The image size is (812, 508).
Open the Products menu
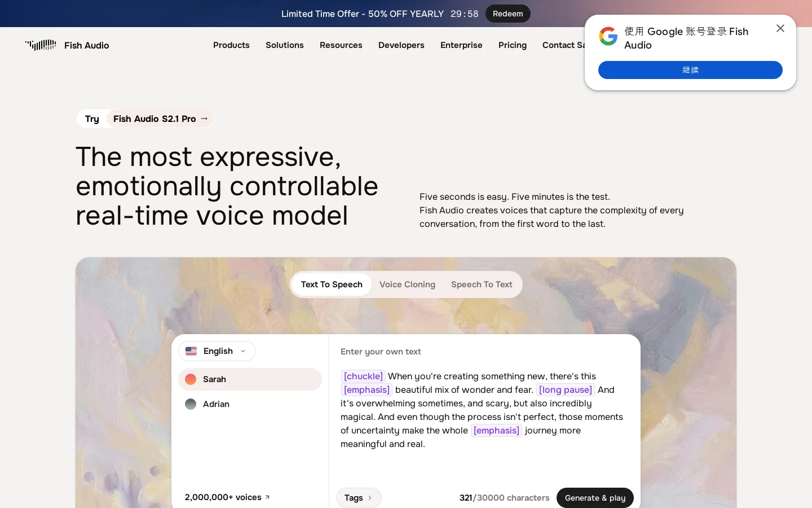(x=231, y=45)
